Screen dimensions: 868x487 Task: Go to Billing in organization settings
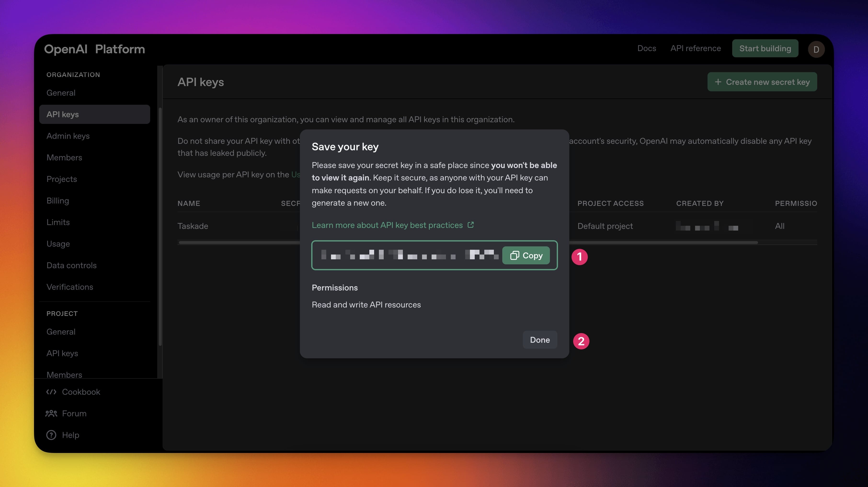click(x=58, y=201)
